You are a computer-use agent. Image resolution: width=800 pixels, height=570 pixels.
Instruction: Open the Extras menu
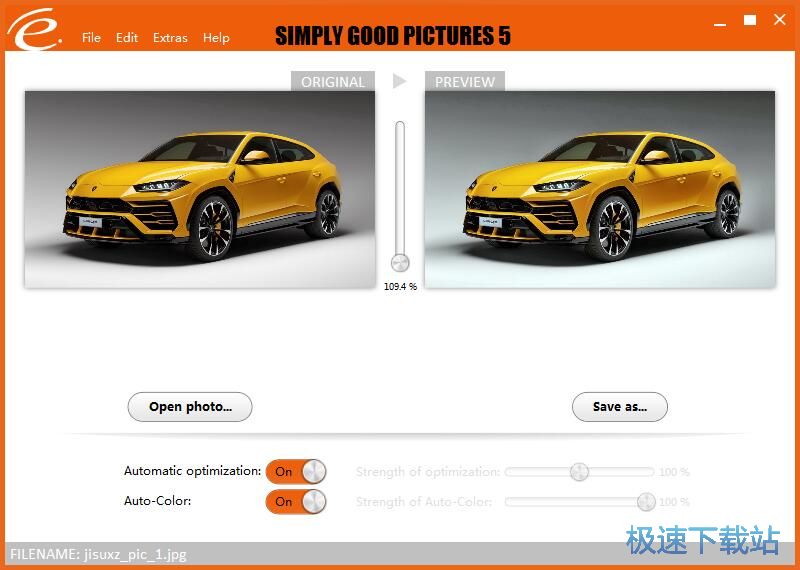point(170,38)
